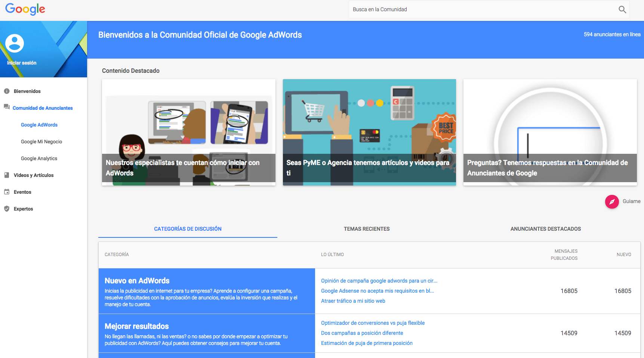Click the Comunidad de Anunciantes chat icon
The height and width of the screenshot is (358, 644).
(7, 107)
